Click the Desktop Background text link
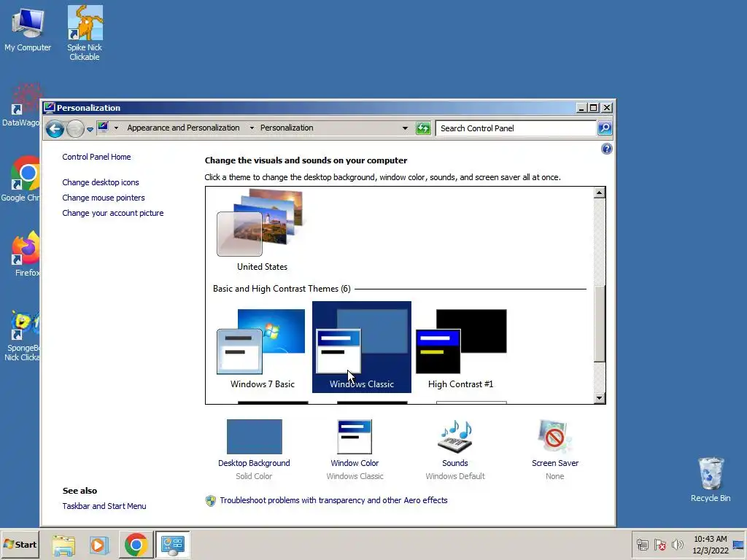The width and height of the screenshot is (747, 560). pos(254,463)
